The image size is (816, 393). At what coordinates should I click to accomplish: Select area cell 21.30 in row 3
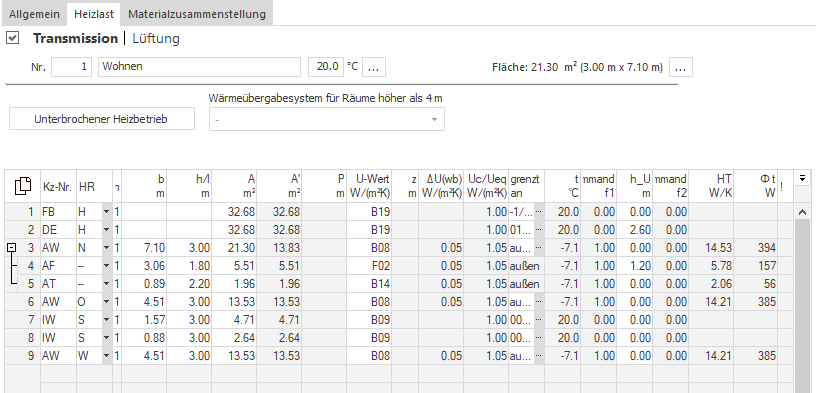pos(234,248)
